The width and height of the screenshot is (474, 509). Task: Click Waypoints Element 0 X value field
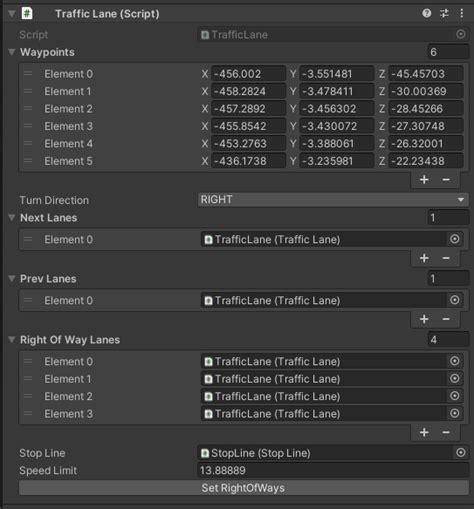pos(248,74)
